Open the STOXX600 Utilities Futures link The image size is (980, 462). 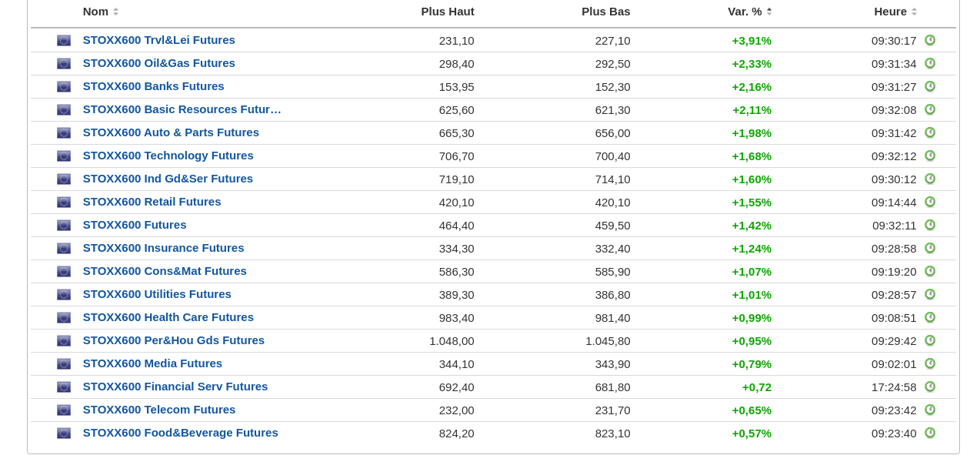click(x=157, y=294)
